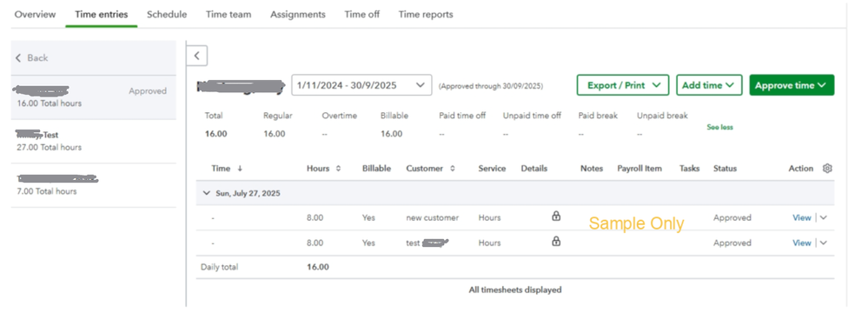Open the Add time dropdown
This screenshot has height=313, width=868.
[709, 85]
